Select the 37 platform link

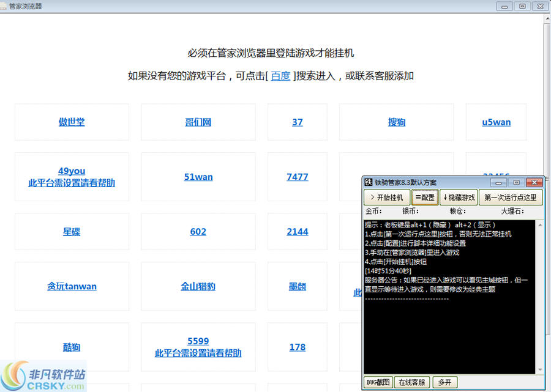tap(298, 122)
